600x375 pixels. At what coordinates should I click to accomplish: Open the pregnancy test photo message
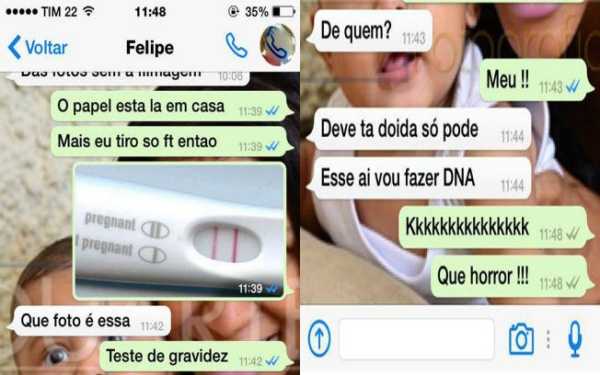click(x=180, y=231)
